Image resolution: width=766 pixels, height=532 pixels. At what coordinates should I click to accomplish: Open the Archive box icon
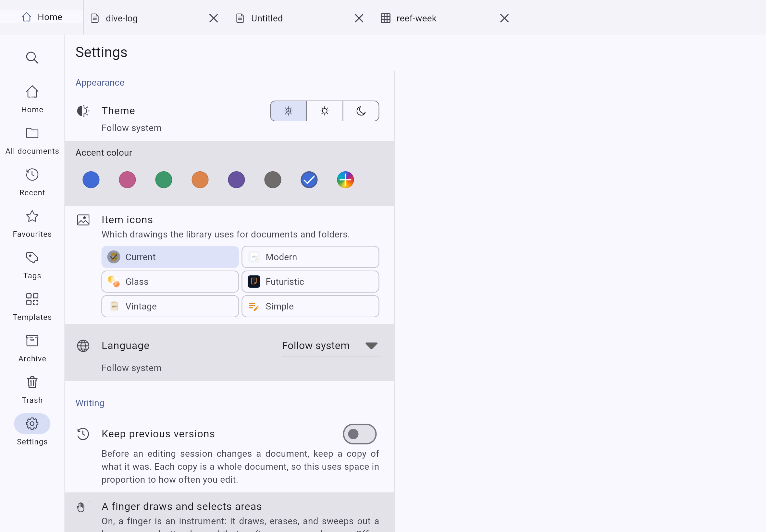[32, 341]
